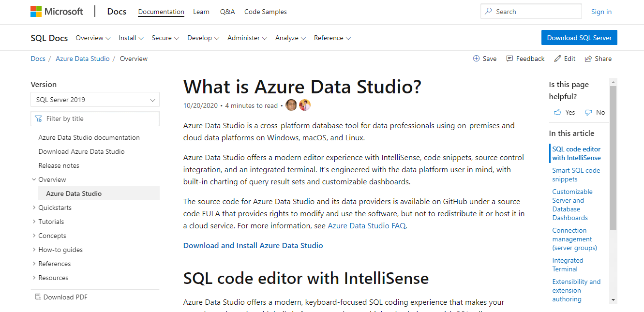Open the SQL Server 2019 version dropdown
Viewport: 644px width, 312px height.
(95, 100)
